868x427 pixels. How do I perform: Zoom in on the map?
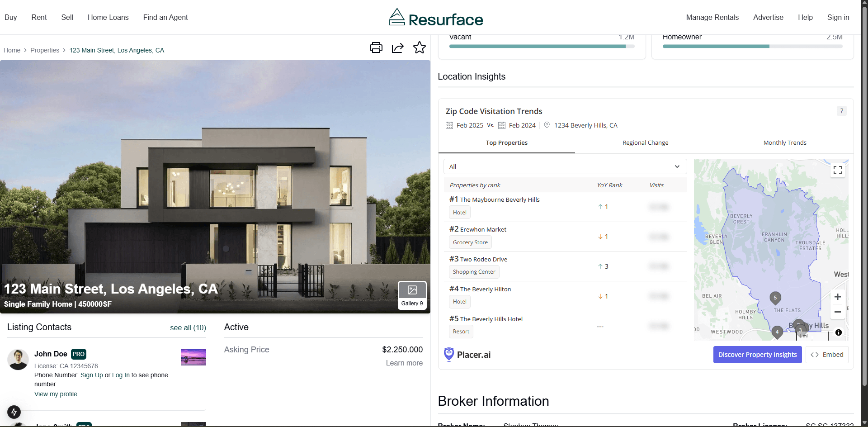pos(837,297)
